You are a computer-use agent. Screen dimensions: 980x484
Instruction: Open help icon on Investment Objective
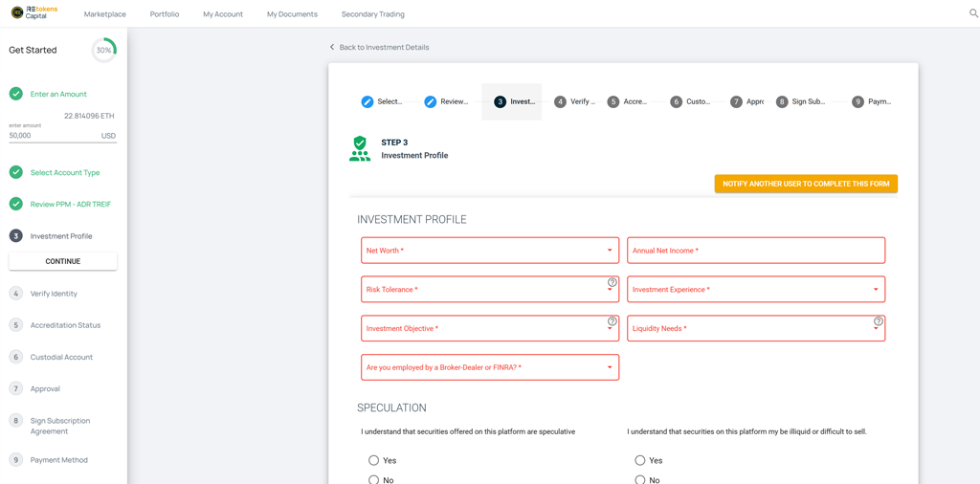tap(612, 321)
